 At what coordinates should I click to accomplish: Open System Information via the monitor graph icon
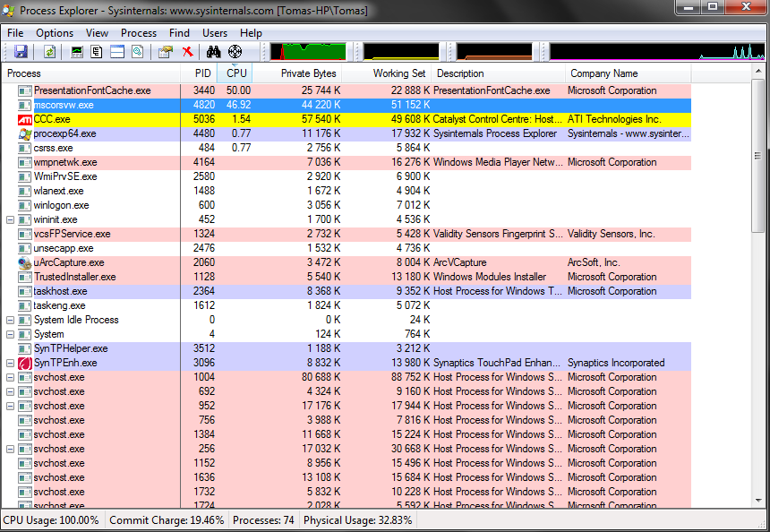77,52
